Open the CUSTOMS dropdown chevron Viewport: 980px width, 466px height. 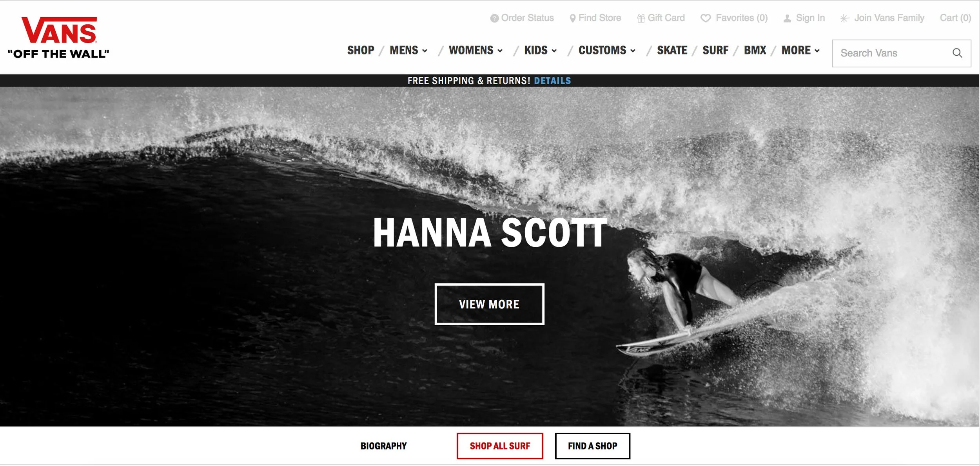[633, 51]
